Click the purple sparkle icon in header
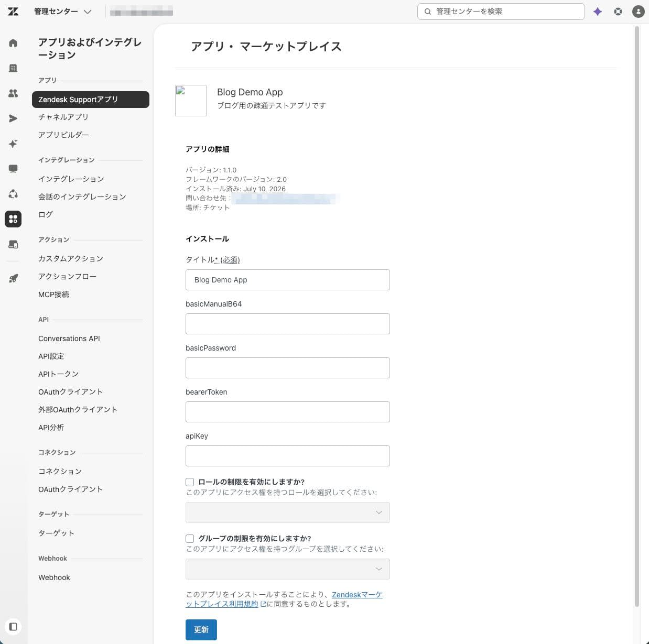The image size is (649, 644). click(598, 12)
